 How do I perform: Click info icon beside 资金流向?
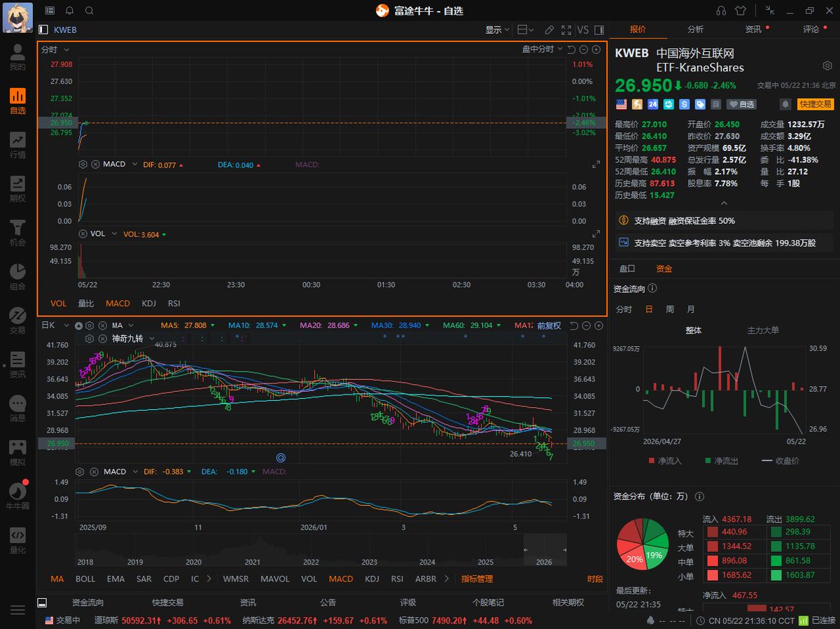pos(652,288)
